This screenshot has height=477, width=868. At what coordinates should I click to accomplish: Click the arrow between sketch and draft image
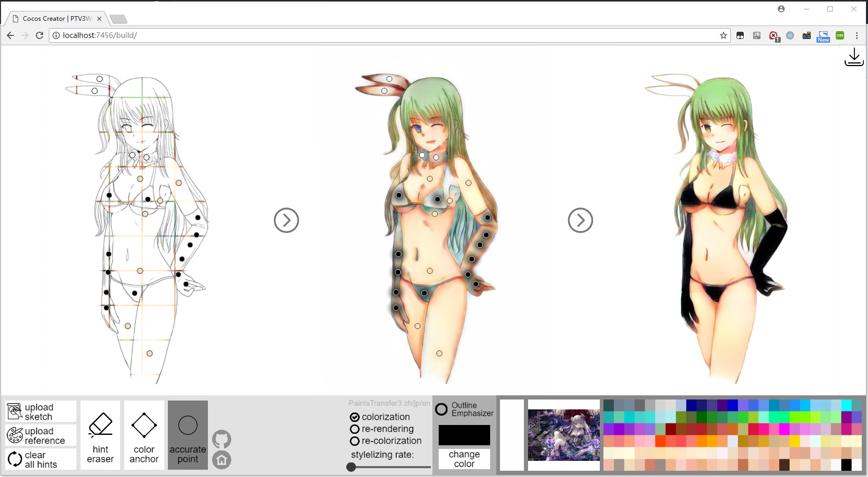click(286, 220)
